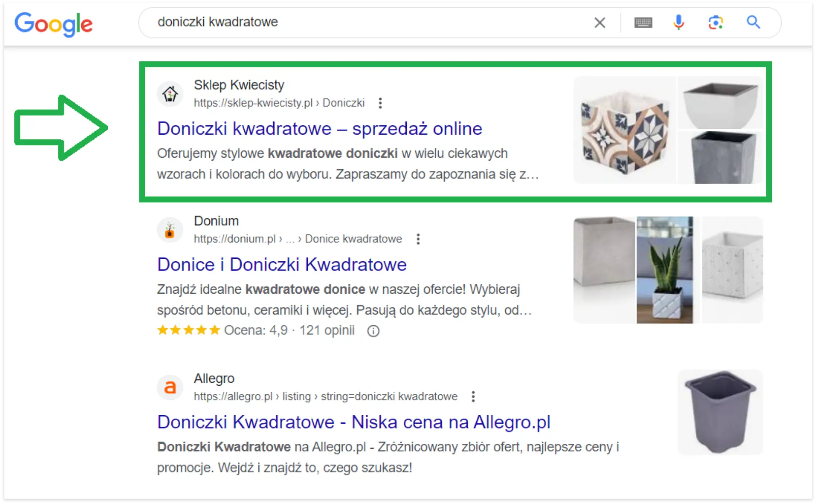Click the magnifying glass search button

click(753, 22)
